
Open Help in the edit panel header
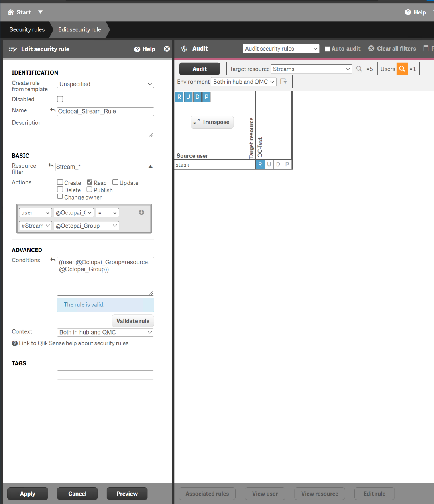click(145, 49)
